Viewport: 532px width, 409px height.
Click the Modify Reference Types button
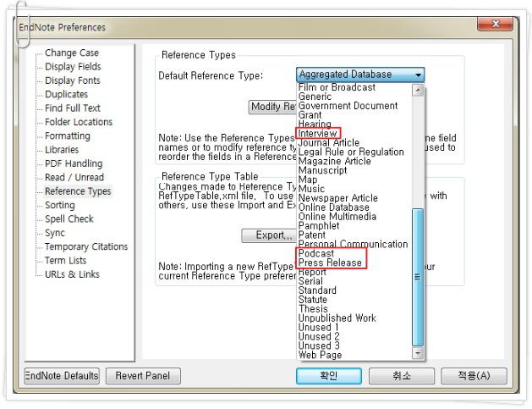[x=273, y=107]
